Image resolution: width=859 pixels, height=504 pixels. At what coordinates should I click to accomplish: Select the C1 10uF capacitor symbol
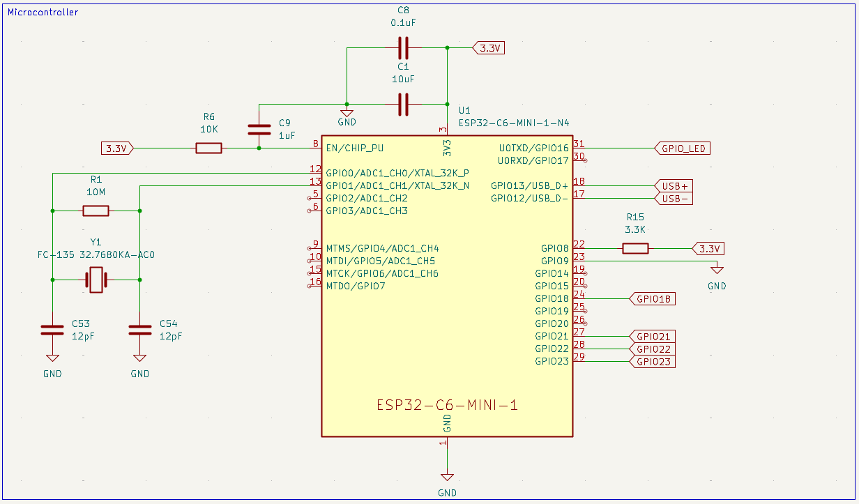click(x=403, y=105)
